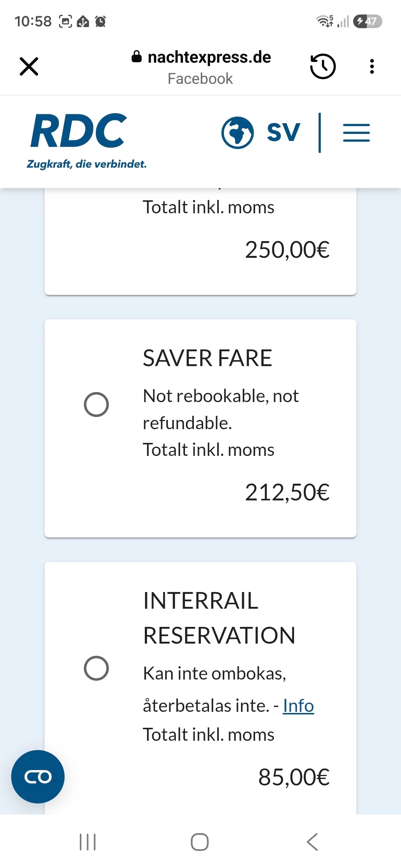Tap the padlock site security icon
This screenshot has width=401, height=868.
(137, 57)
